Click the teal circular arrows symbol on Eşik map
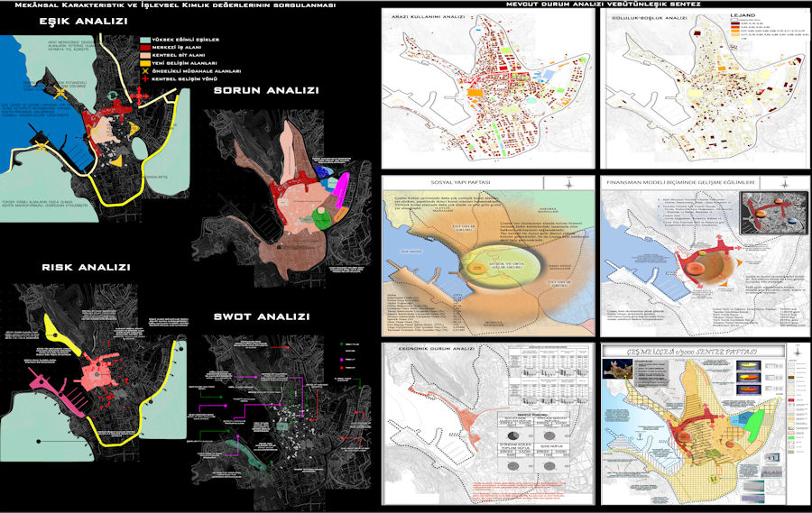812x513 pixels. tap(111, 96)
